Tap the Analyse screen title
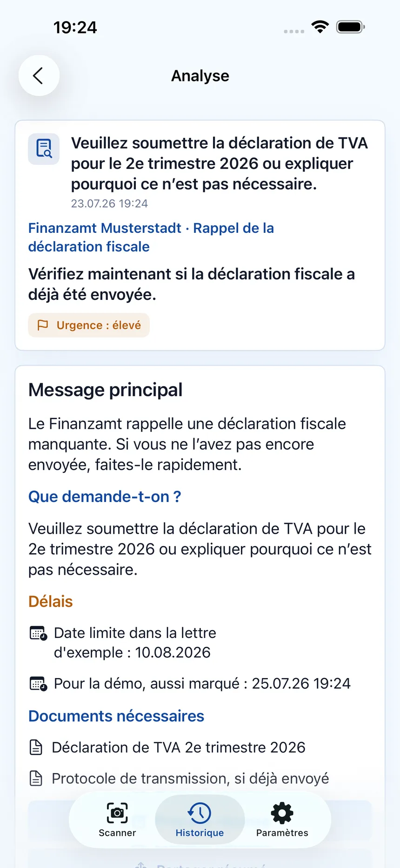400x868 pixels. click(200, 75)
